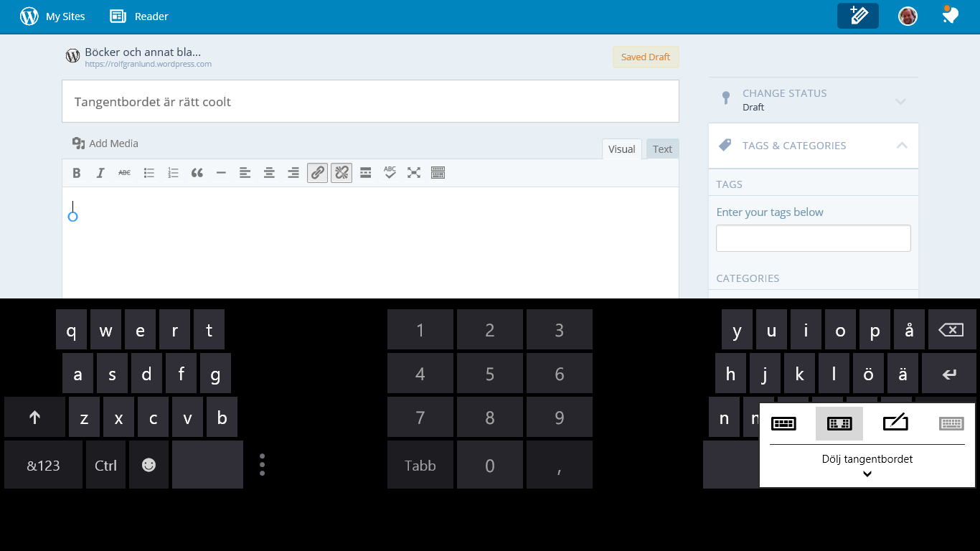The height and width of the screenshot is (551, 980).
Task: Select the standard keyboard layout icon
Action: 783,423
